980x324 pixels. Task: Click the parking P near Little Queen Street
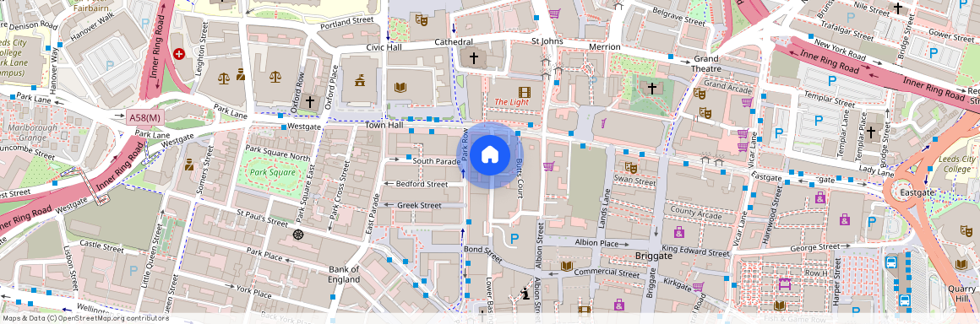click(x=133, y=270)
